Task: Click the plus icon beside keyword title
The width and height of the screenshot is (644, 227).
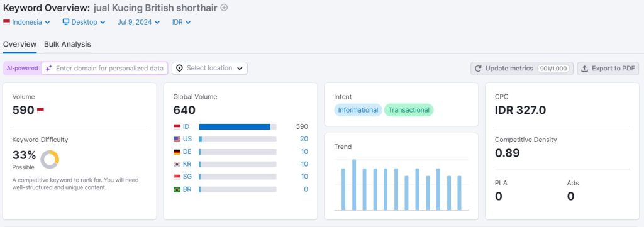Action: pyautogui.click(x=224, y=8)
